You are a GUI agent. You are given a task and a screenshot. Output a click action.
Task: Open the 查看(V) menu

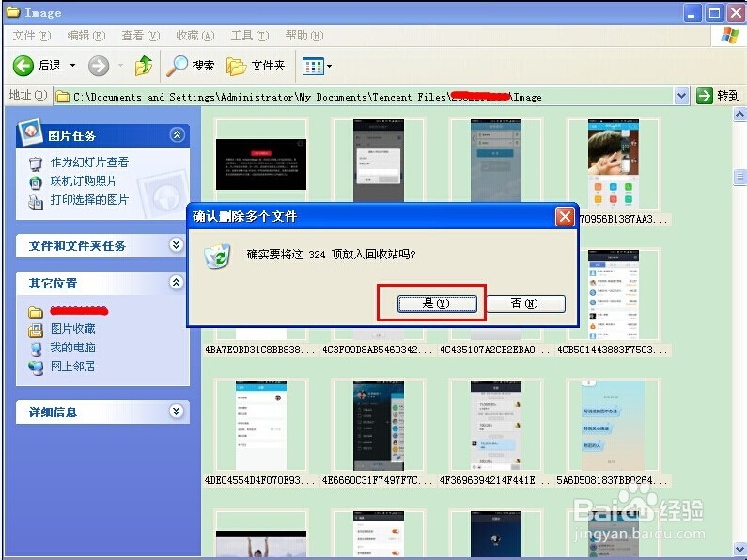pos(141,36)
